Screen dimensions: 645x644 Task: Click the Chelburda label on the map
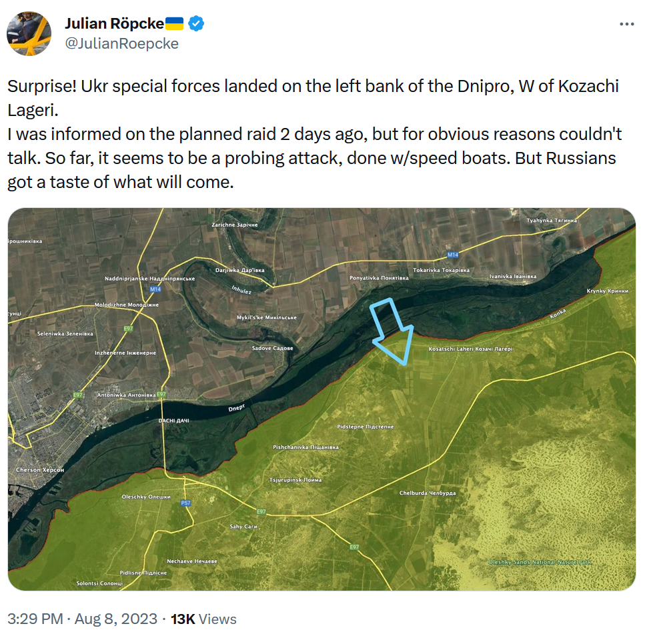pyautogui.click(x=428, y=493)
